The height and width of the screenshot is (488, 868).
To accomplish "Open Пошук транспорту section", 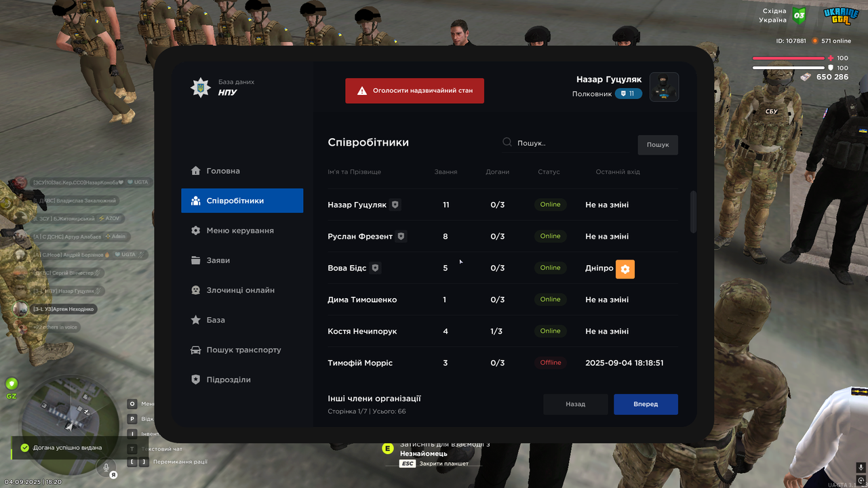I will point(242,350).
